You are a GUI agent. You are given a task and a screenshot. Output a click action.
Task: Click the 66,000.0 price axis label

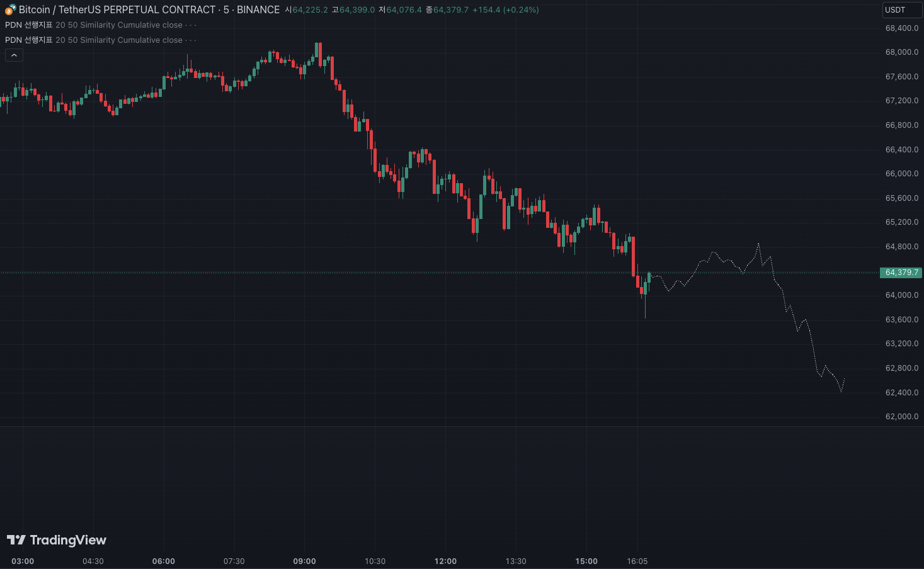click(902, 174)
